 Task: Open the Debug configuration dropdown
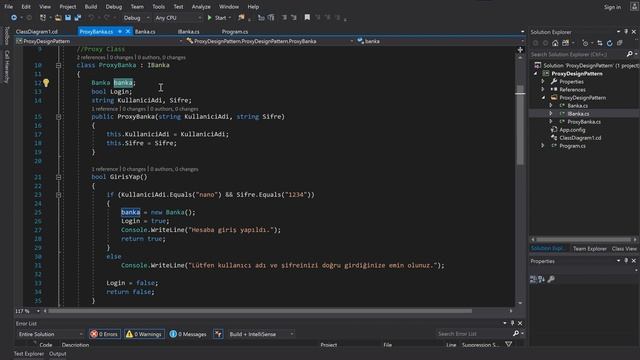coord(136,18)
